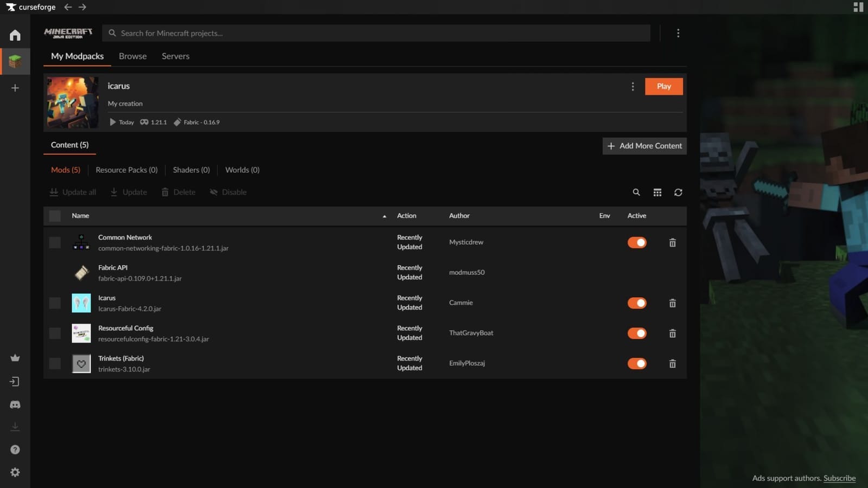The image size is (868, 488).
Task: Switch to grid view for content
Action: pyautogui.click(x=657, y=192)
